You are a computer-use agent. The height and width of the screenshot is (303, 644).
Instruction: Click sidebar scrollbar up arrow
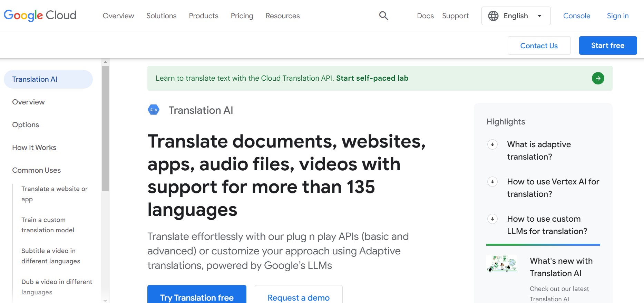click(106, 62)
